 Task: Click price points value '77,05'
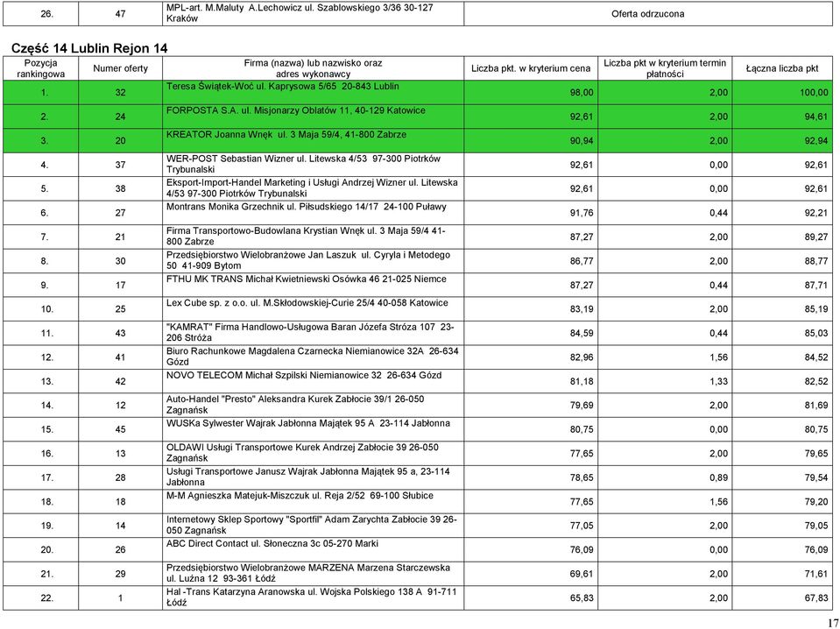point(582,526)
